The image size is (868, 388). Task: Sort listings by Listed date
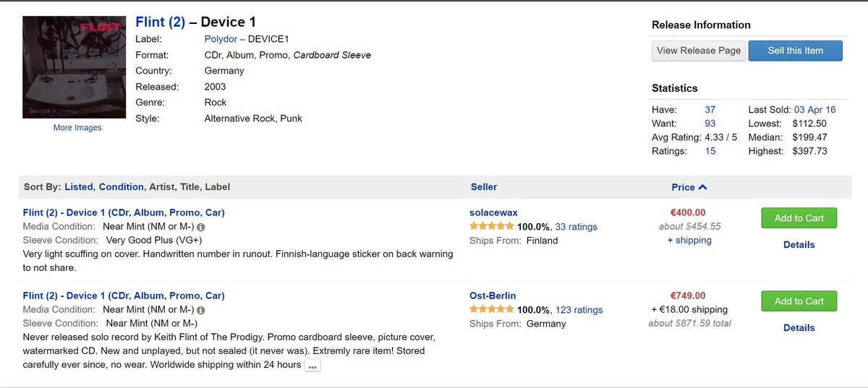[79, 187]
